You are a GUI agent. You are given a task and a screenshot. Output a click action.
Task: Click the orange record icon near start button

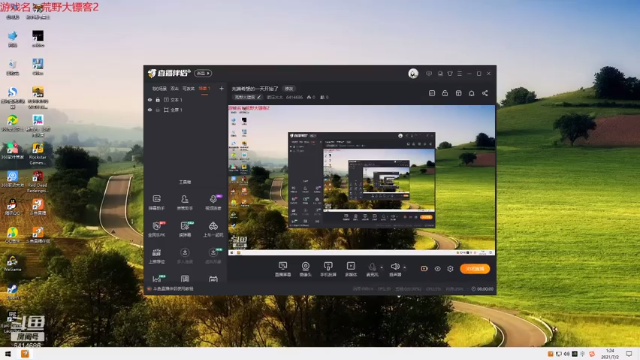(424, 269)
